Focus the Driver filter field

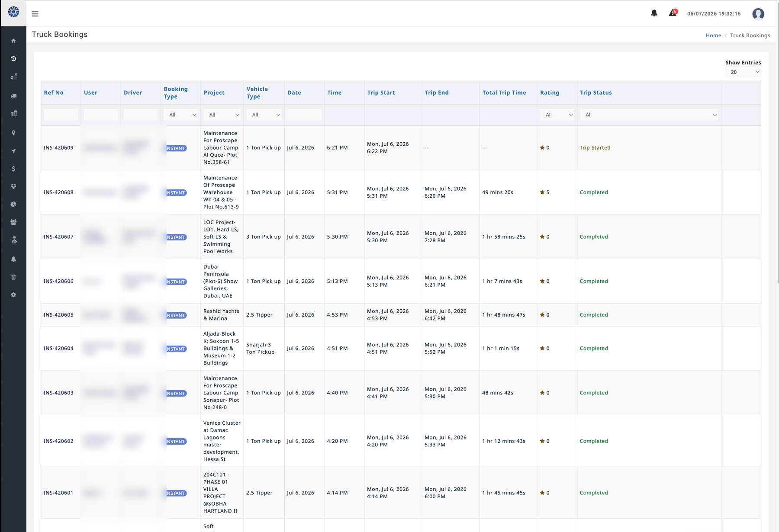click(x=141, y=115)
